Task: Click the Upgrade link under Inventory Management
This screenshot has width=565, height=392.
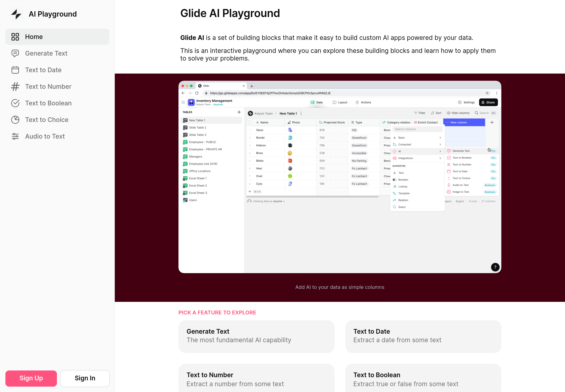Action: pos(218,105)
